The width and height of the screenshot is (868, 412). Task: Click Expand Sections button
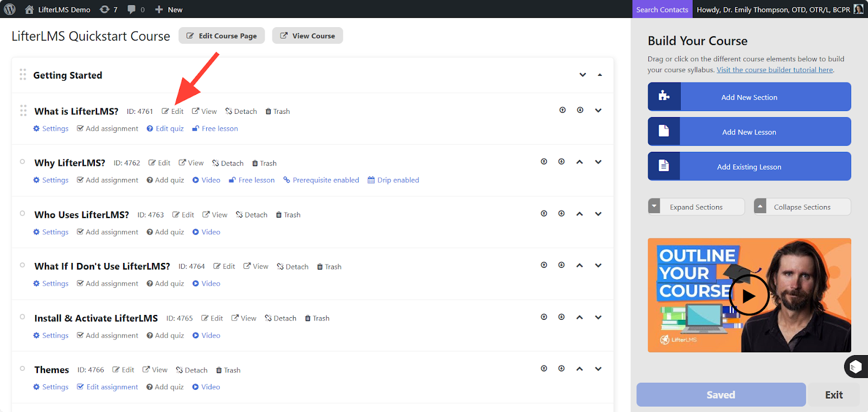pos(696,207)
